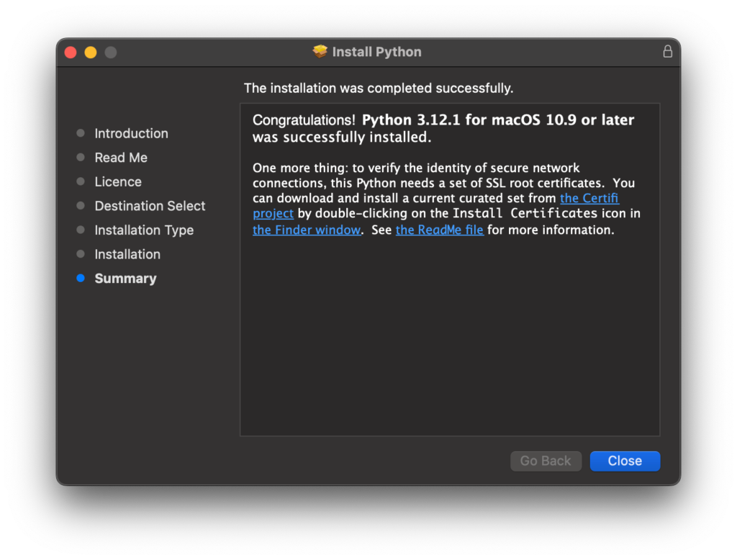Close the installer with the Close button
Viewport: 737px width, 560px height.
[624, 461]
